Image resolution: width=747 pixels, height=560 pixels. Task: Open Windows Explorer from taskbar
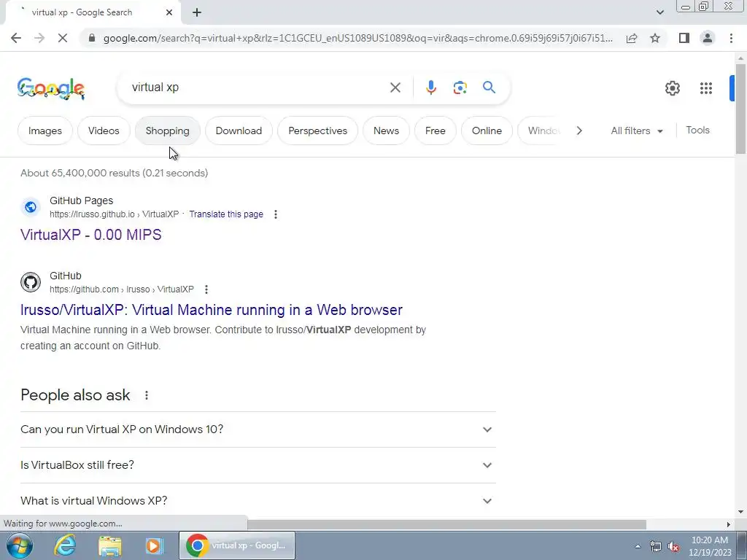110,545
